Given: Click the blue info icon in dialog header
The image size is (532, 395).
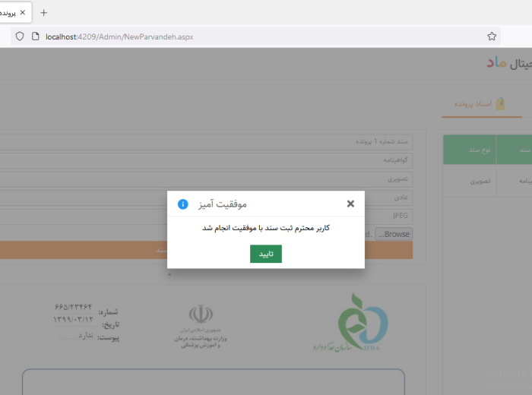Looking at the screenshot, I should (182, 204).
